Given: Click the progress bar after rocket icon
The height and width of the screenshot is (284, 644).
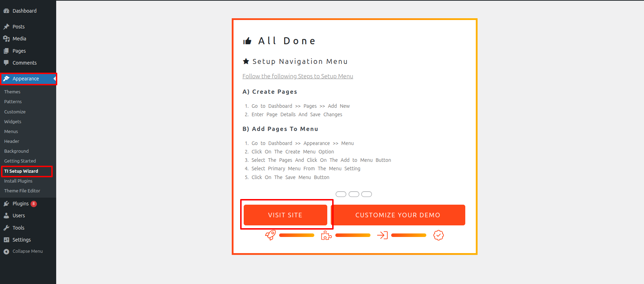Looking at the screenshot, I should point(297,235).
